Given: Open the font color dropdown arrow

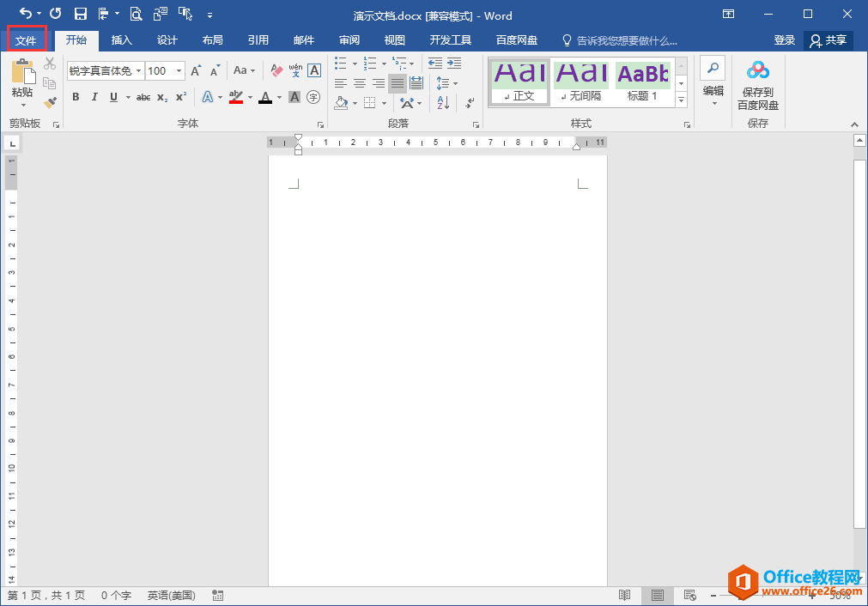Looking at the screenshot, I should pos(279,98).
